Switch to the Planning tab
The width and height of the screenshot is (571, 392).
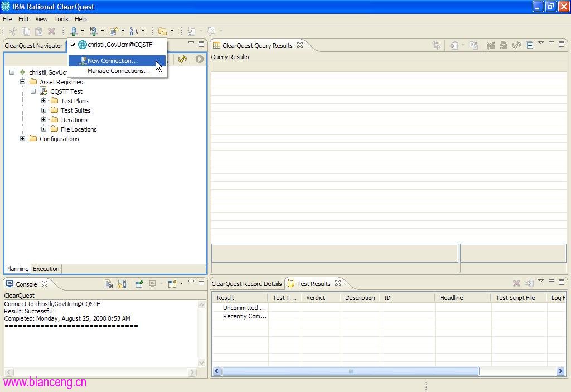pyautogui.click(x=17, y=269)
